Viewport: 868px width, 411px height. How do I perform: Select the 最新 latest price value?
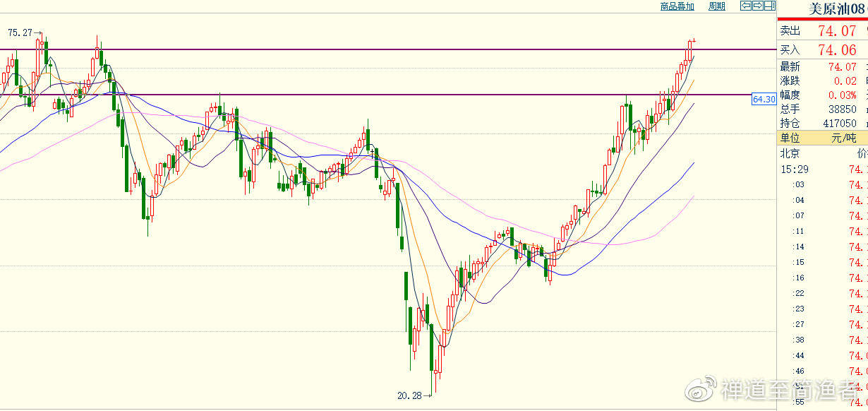(842, 67)
